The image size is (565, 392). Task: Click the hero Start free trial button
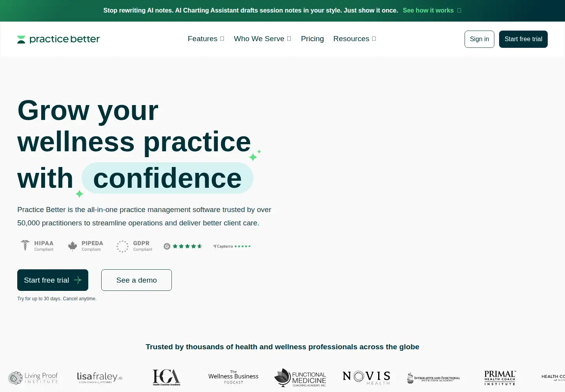click(53, 280)
